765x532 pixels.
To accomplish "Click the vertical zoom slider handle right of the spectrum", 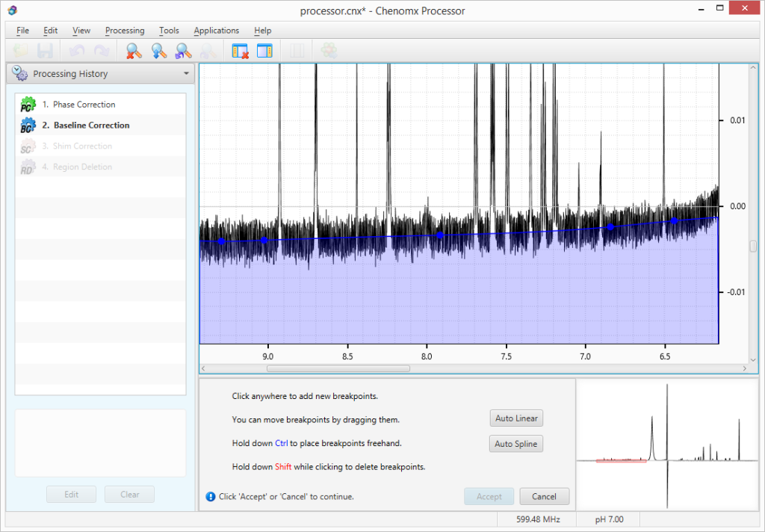I will coord(753,246).
